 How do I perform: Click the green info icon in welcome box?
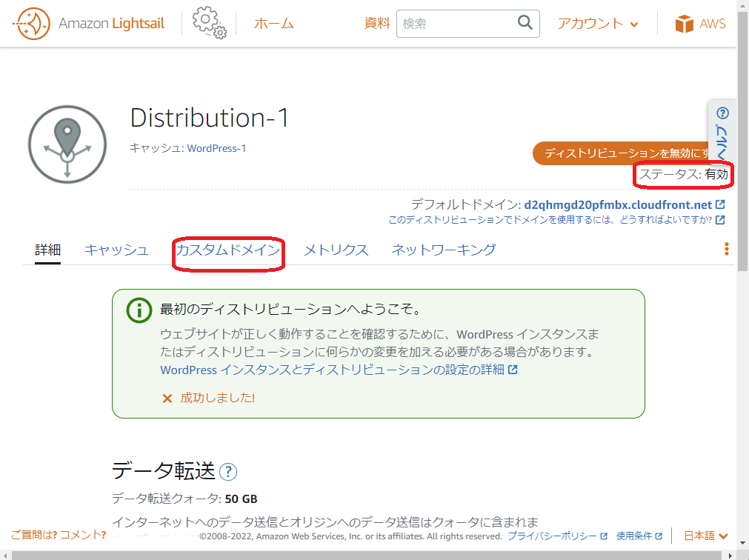pyautogui.click(x=139, y=310)
